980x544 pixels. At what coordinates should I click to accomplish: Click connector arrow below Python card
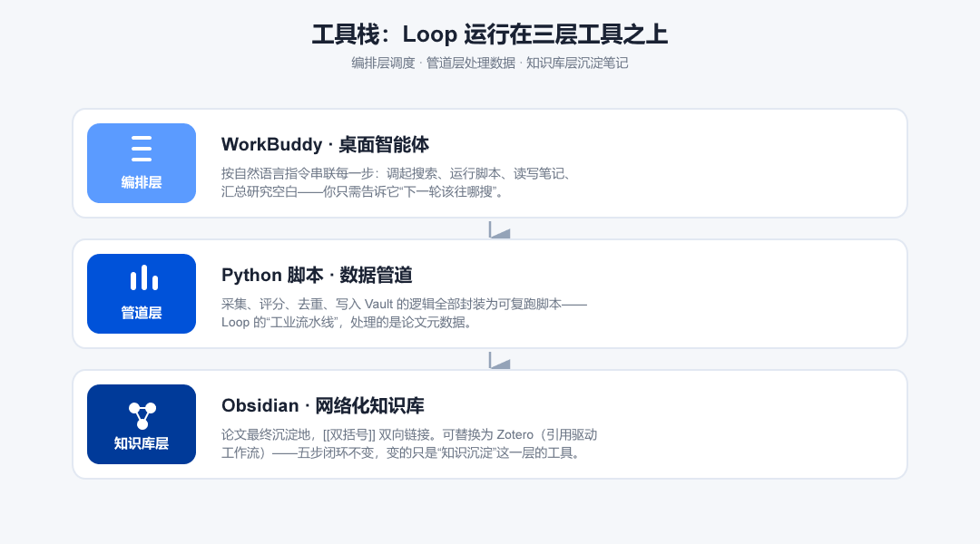pos(499,360)
